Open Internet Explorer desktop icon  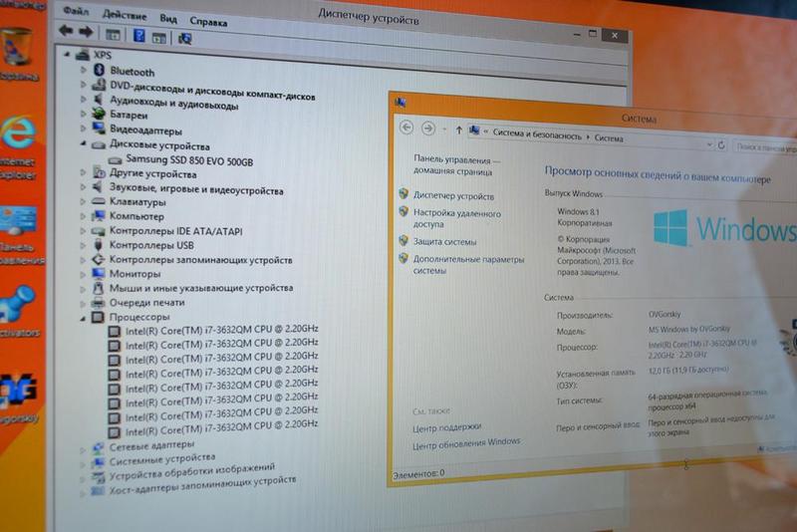[17, 133]
